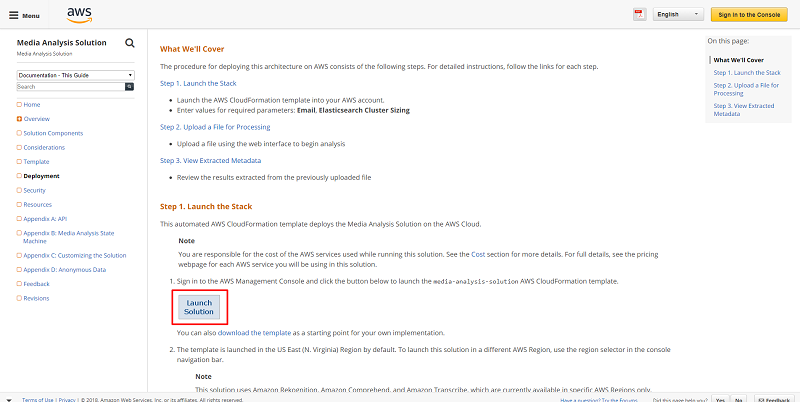Click Sign In to the Console
Screen dimensions: 800x402
pos(749,14)
